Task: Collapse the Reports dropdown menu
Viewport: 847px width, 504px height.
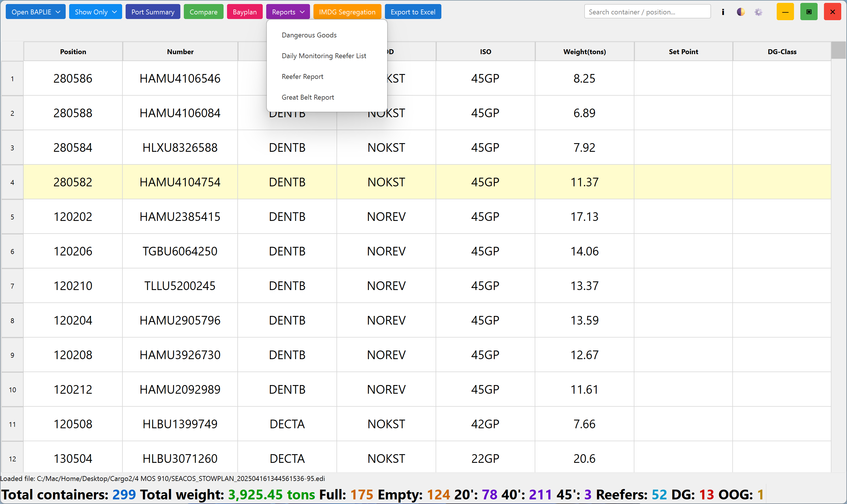Action: point(288,12)
